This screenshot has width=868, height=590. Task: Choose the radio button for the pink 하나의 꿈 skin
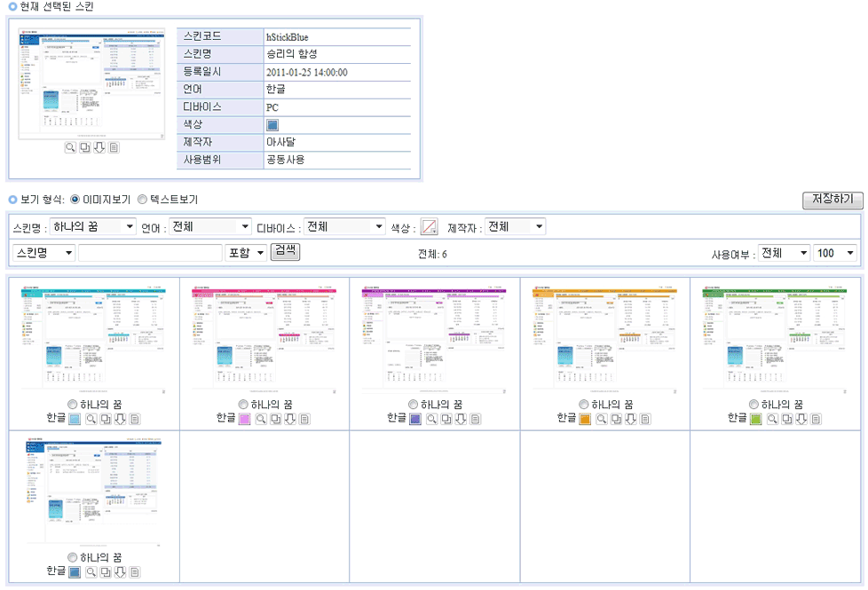[244, 405]
